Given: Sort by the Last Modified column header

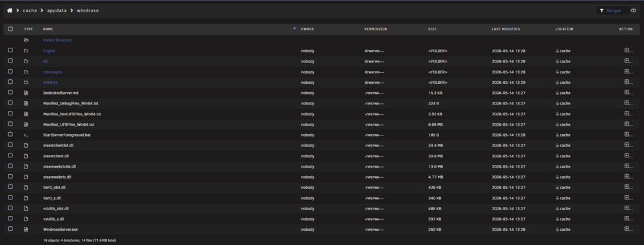Looking at the screenshot, I should point(506,29).
